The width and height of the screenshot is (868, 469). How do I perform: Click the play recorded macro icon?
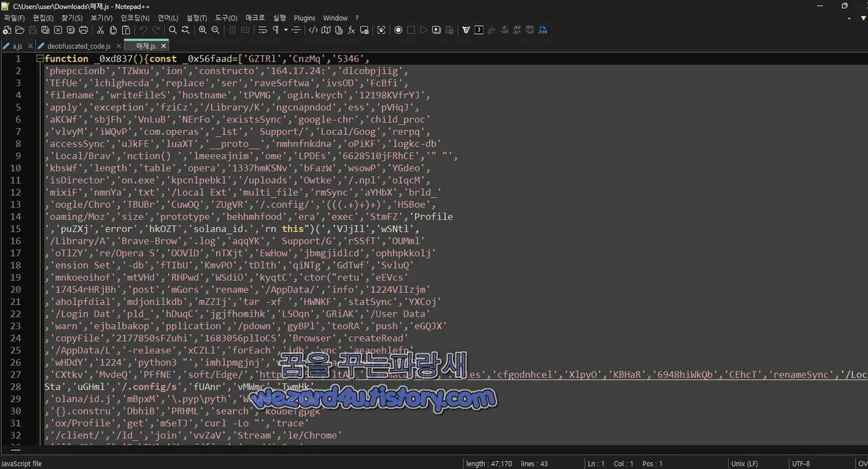pos(424,30)
